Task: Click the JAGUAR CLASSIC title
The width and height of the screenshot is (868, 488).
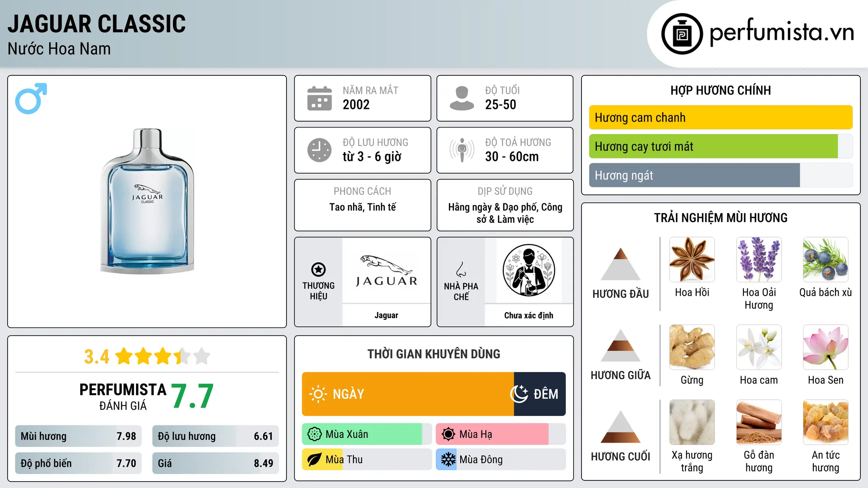Action: [x=97, y=24]
